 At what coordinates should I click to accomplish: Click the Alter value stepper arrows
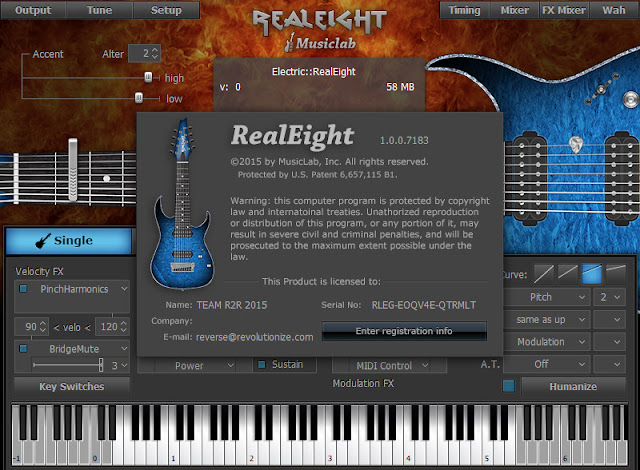(x=155, y=53)
